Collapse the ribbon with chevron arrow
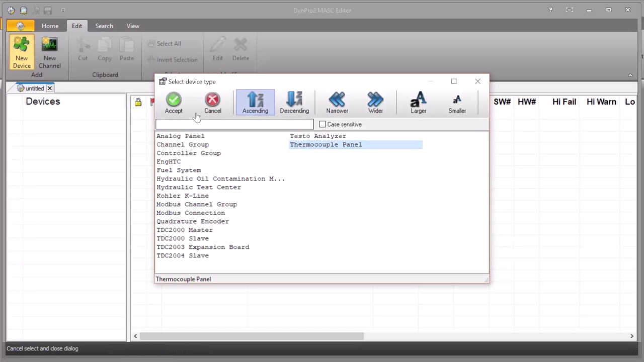The height and width of the screenshot is (362, 644). (630, 75)
